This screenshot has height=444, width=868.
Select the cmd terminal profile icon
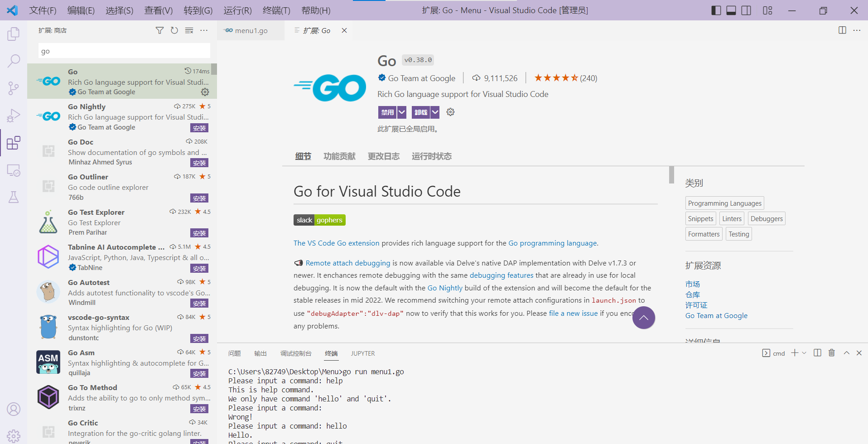(x=766, y=353)
